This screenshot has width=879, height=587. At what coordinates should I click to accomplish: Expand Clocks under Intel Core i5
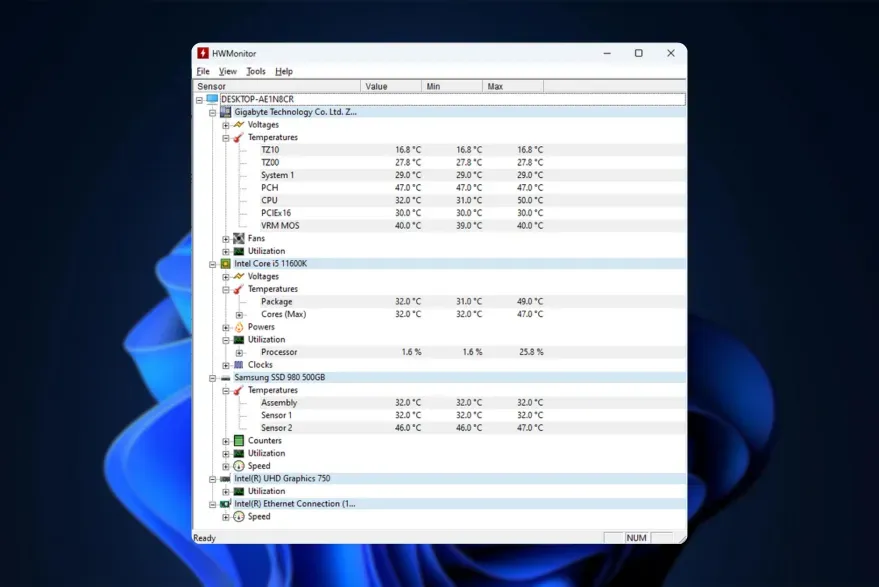pyautogui.click(x=225, y=364)
